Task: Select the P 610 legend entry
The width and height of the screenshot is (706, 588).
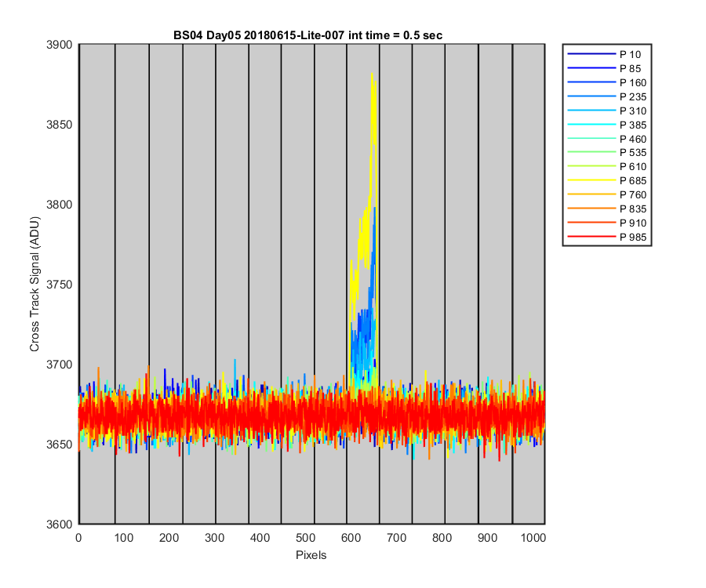Action: pos(607,166)
